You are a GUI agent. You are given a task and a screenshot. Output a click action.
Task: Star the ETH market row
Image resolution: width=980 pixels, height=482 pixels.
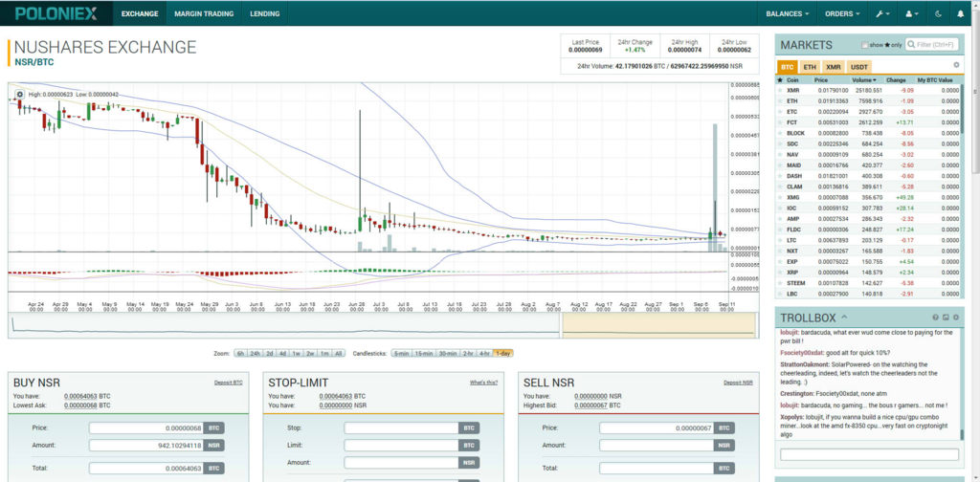pyautogui.click(x=779, y=101)
